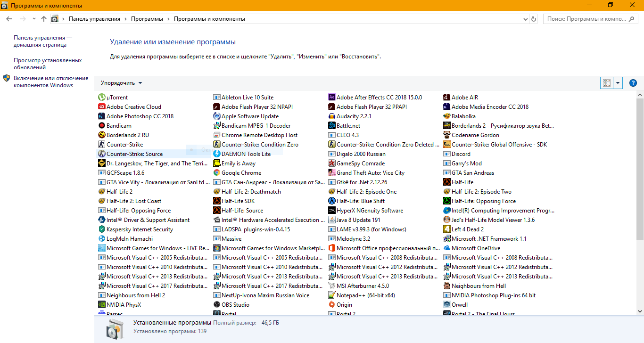The width and height of the screenshot is (644, 343).
Task: Expand the chevron after Панель управления
Action: [125, 19]
